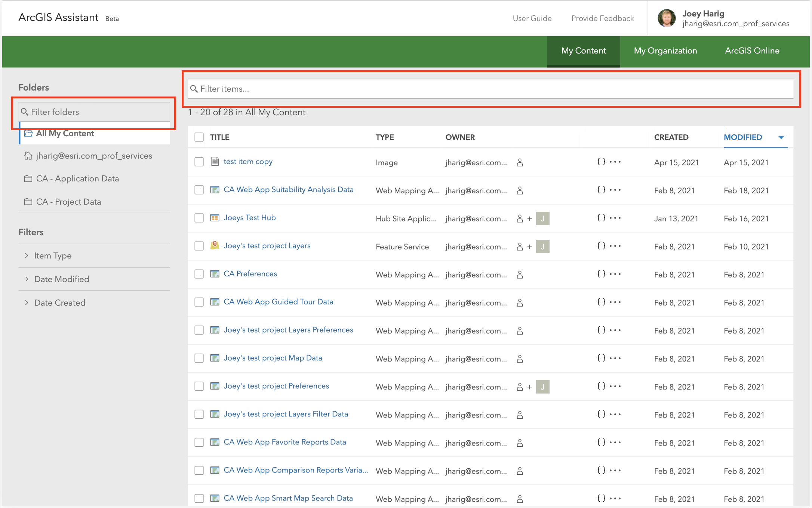Click the plus share icon on Joeys Test Hub row
Screen dimensions: 812x508
coord(529,219)
